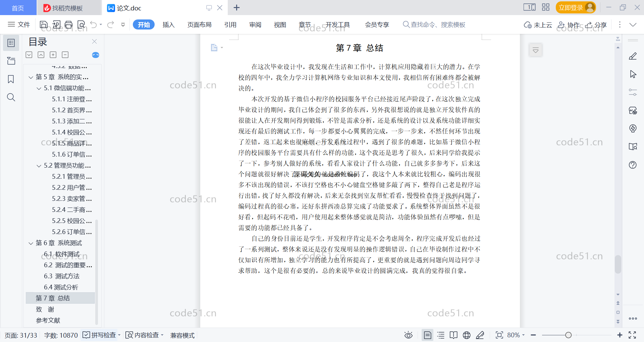The height and width of the screenshot is (342, 644).
Task: Switch to page view layout icon
Action: 427,335
